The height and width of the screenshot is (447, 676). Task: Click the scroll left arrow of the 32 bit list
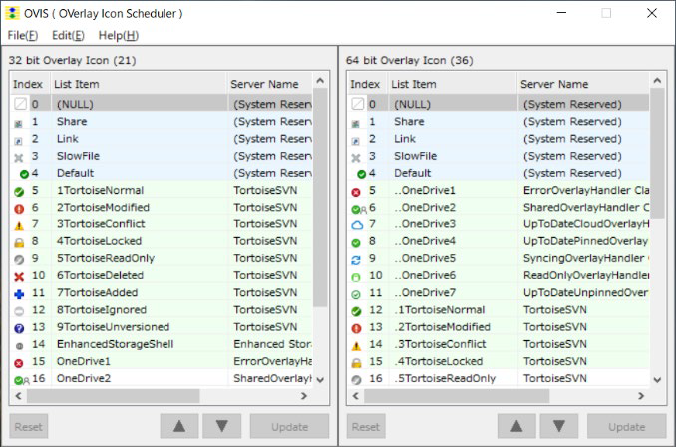coord(19,396)
